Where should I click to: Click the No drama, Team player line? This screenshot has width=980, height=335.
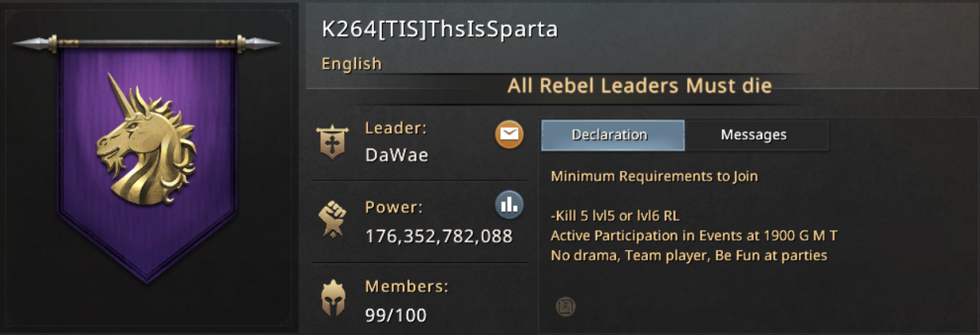688,256
